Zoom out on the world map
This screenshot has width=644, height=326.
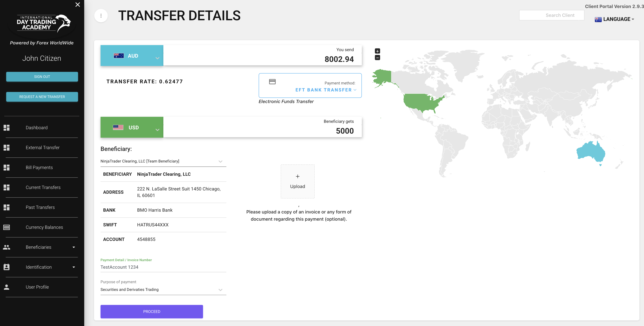pyautogui.click(x=377, y=58)
